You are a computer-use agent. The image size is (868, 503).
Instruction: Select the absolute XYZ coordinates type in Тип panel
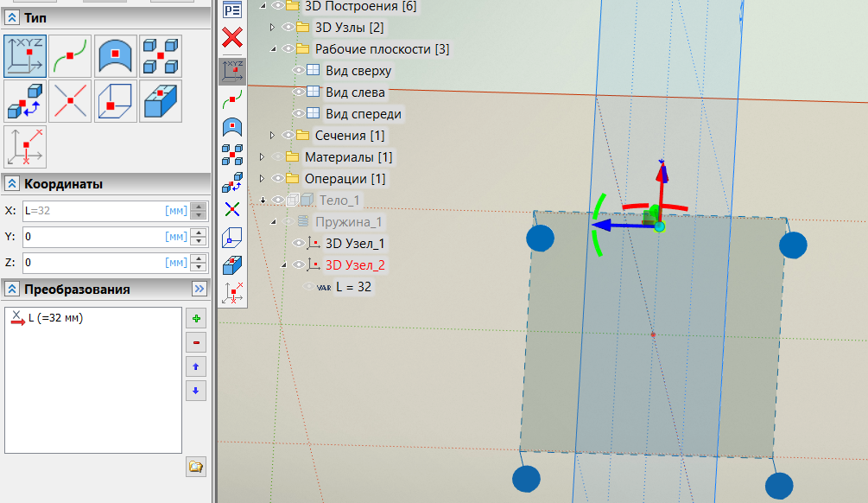[25, 56]
